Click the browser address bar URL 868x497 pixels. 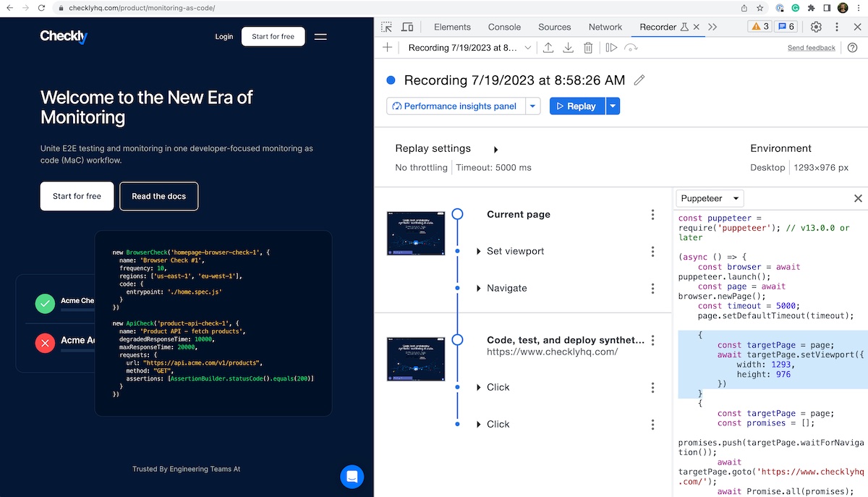142,8
